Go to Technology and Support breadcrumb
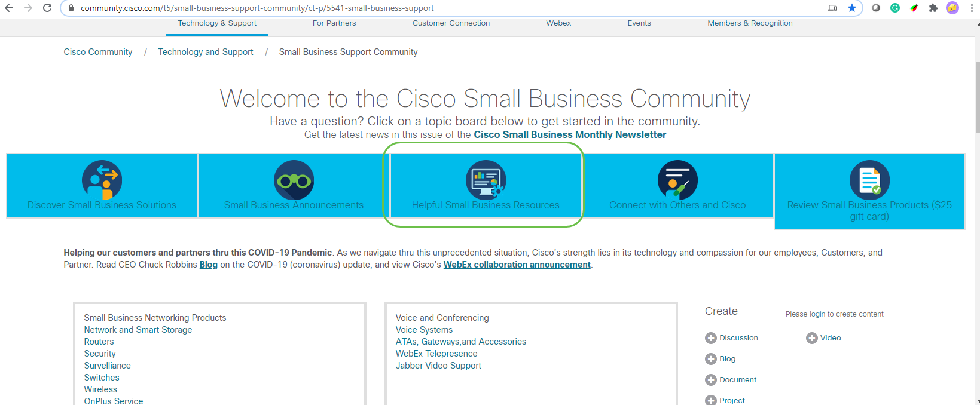980x405 pixels. pyautogui.click(x=206, y=52)
